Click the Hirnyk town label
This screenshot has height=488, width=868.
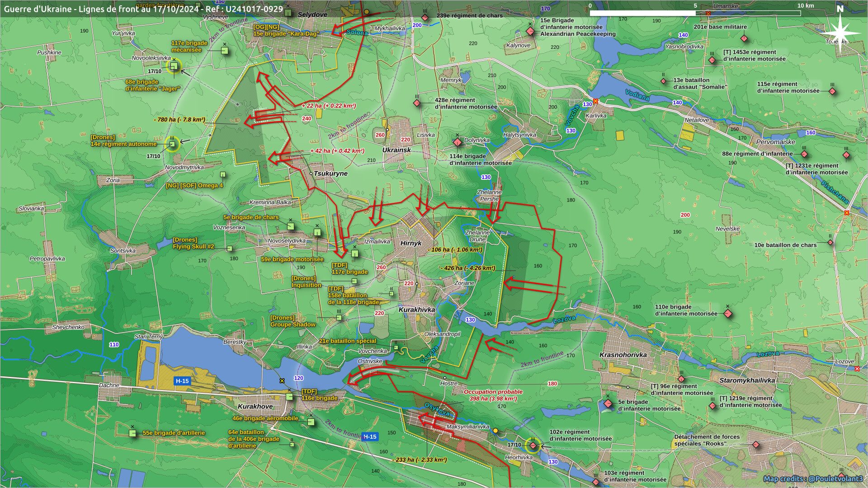pyautogui.click(x=410, y=243)
